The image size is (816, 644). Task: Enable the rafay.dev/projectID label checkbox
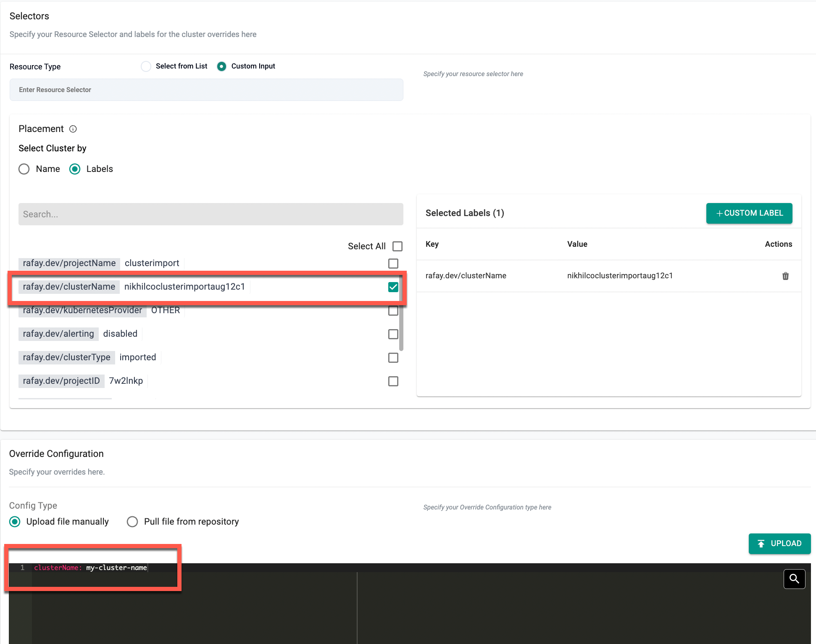393,381
